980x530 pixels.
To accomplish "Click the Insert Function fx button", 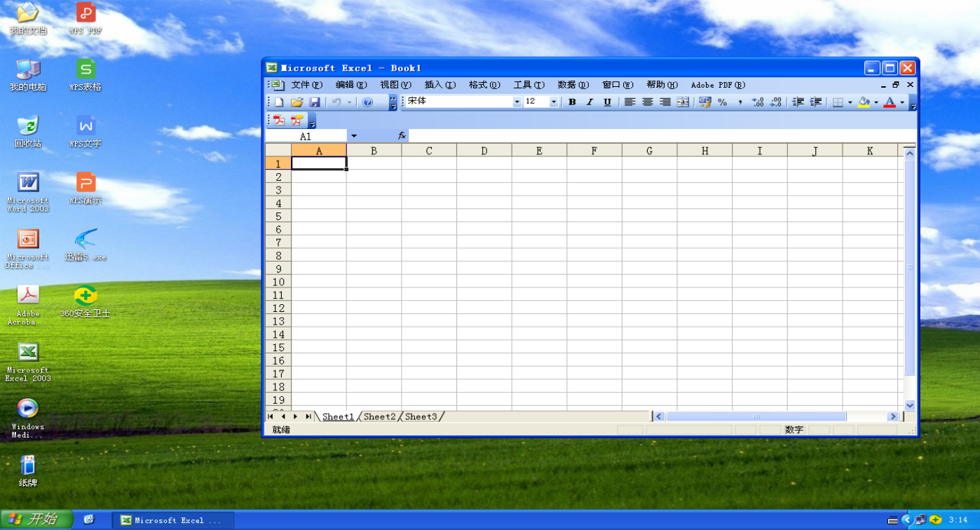I will coord(402,136).
